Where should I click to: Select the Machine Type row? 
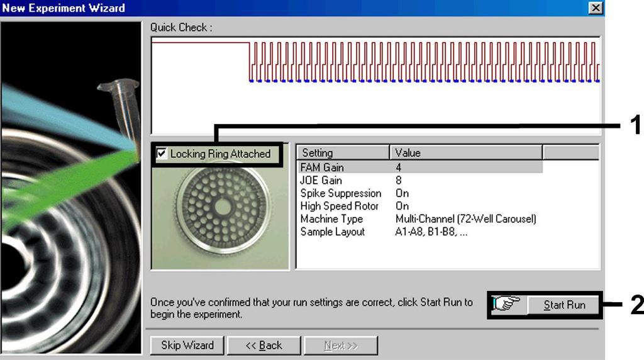[x=419, y=218]
